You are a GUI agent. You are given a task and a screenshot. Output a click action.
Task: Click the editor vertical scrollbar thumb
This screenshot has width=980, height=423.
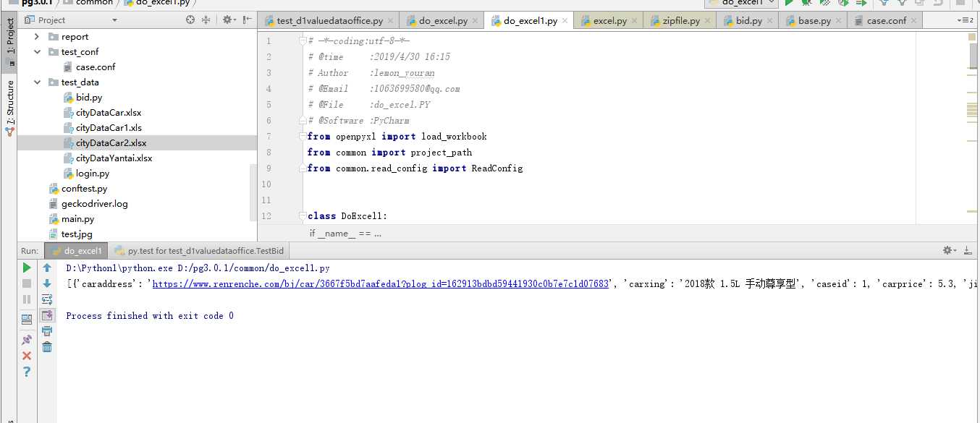click(973, 56)
